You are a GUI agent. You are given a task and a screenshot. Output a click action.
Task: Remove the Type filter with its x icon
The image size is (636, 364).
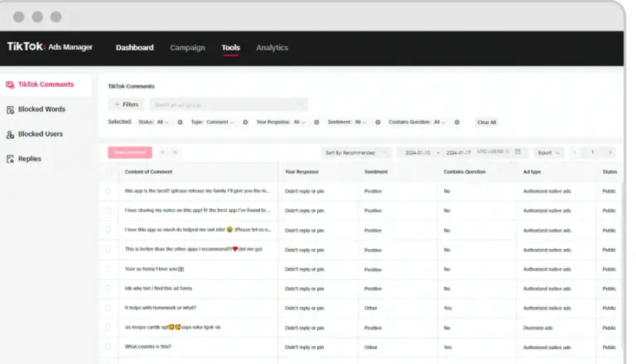tap(245, 122)
